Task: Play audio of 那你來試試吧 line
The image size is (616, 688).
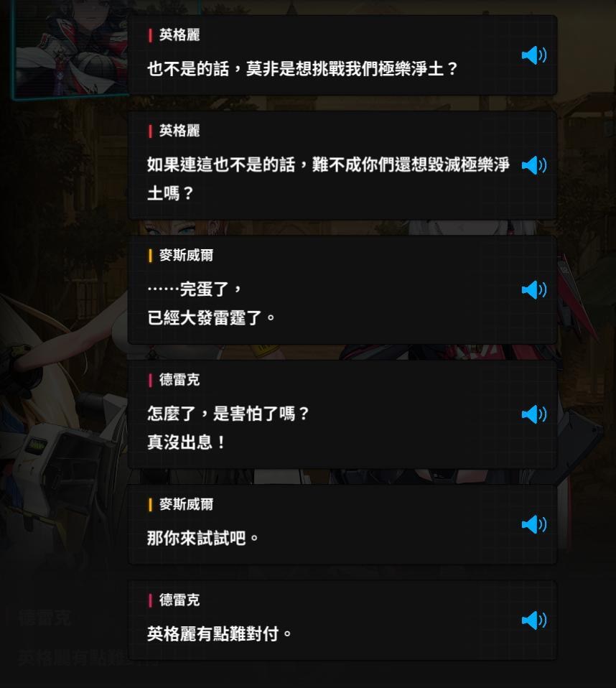Action: (534, 524)
